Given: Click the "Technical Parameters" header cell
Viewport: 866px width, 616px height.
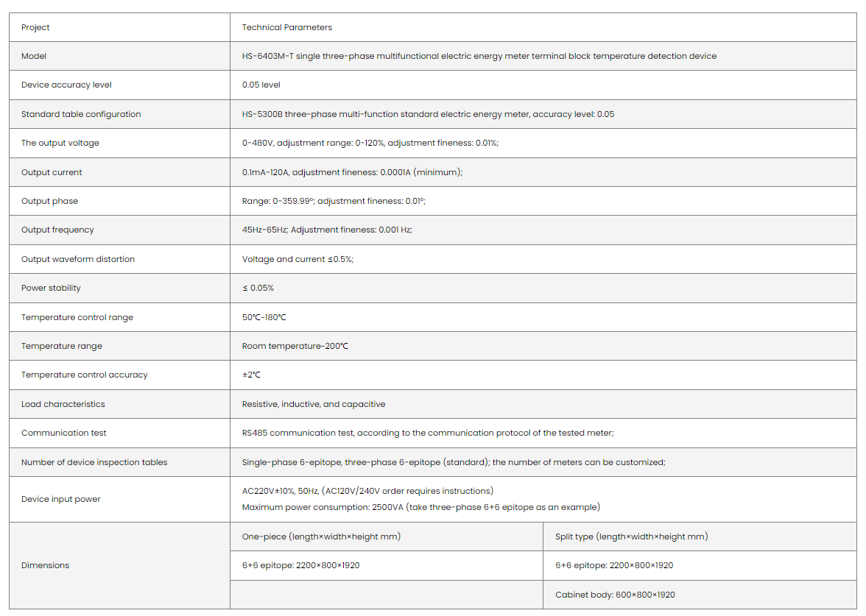Looking at the screenshot, I should (x=287, y=27).
